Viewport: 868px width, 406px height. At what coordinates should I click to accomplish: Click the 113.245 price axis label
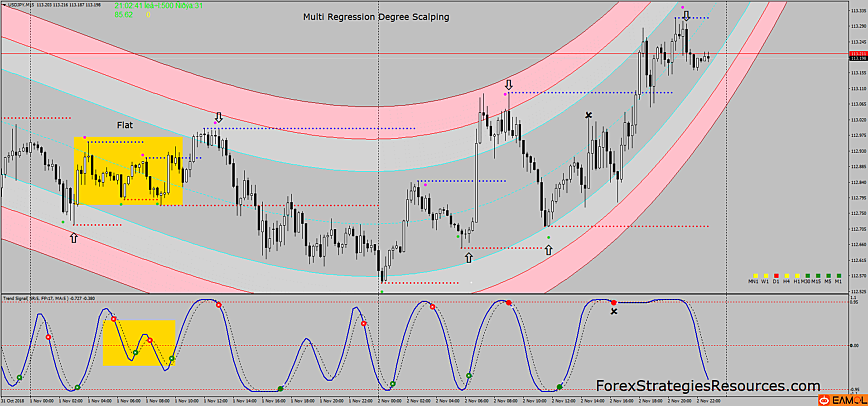point(858,42)
